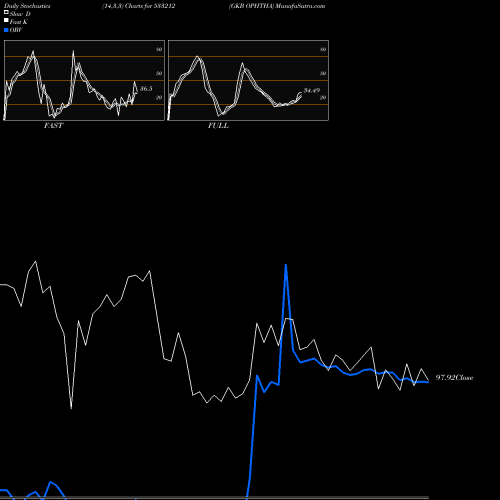Image resolution: width=500 pixels, height=500 pixels.
Task: Click the 50 axis label in FULL chart
Action: [323, 73]
